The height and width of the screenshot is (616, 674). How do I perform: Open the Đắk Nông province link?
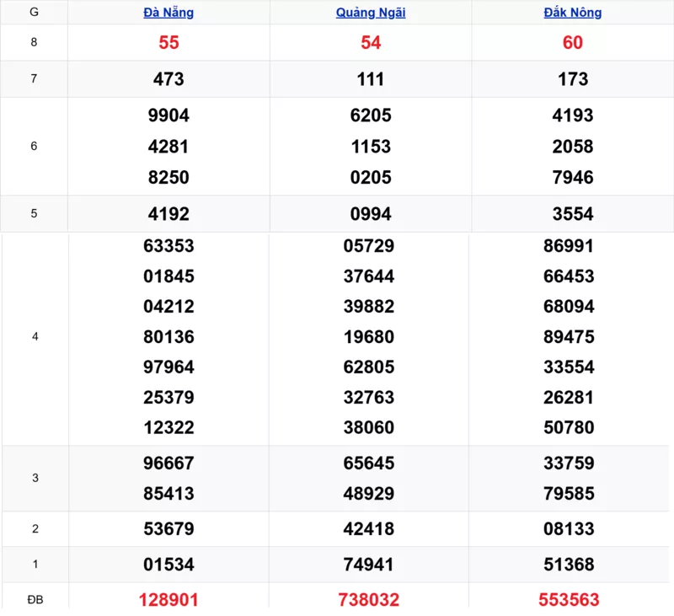click(x=573, y=13)
